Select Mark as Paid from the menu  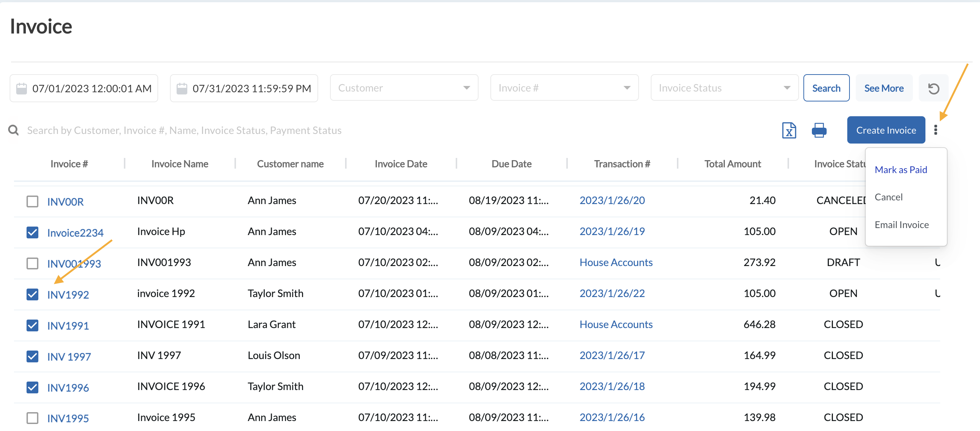[x=901, y=169]
